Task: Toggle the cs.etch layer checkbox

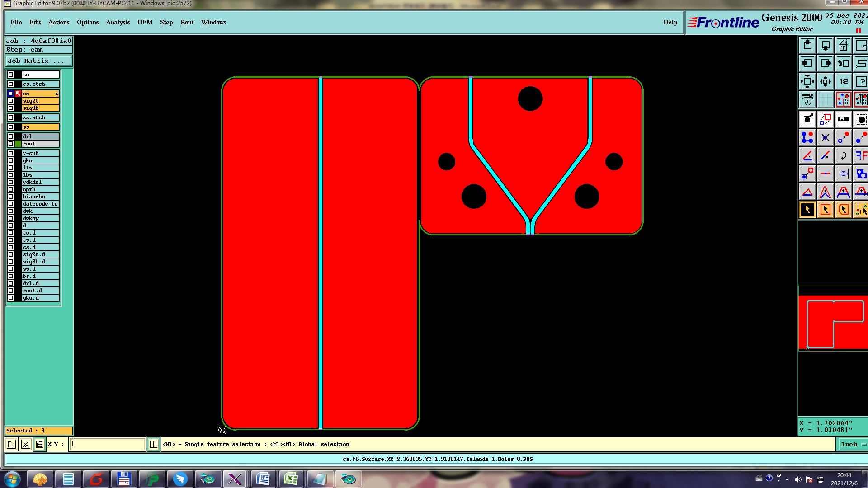Action: (11, 84)
